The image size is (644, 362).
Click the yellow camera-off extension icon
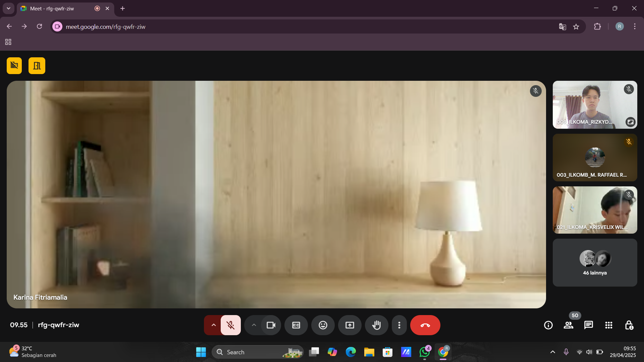(14, 66)
